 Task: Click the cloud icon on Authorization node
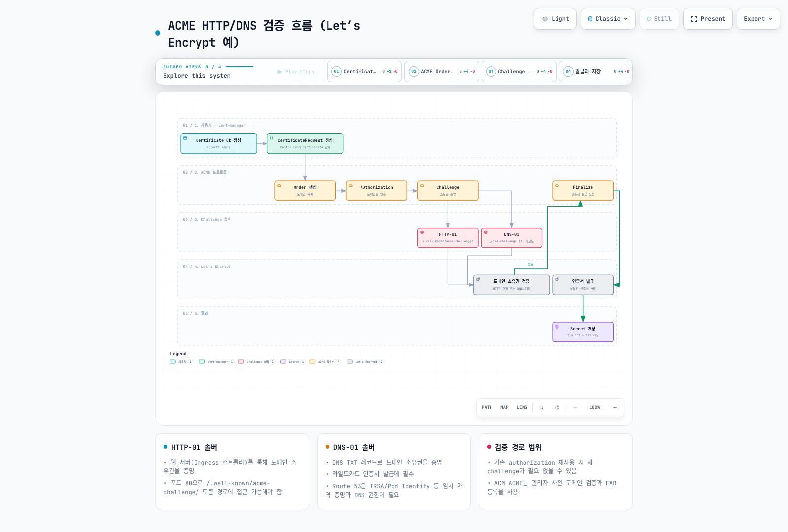(351, 186)
